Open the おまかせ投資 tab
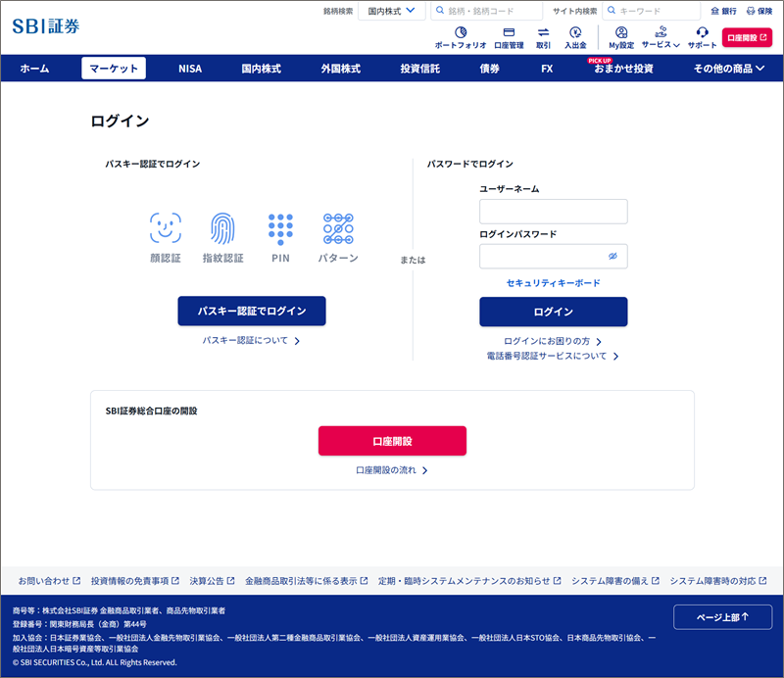Viewport: 784px width, 678px height. 623,69
